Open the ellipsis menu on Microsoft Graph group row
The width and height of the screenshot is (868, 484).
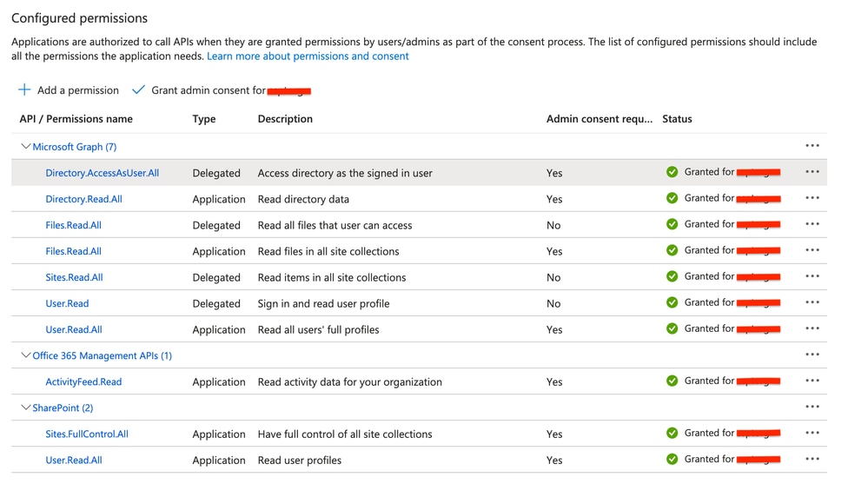[x=812, y=146]
